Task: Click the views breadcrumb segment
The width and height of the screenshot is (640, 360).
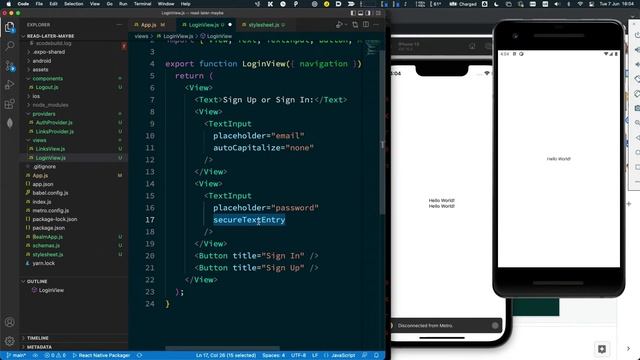Action: click(141, 36)
